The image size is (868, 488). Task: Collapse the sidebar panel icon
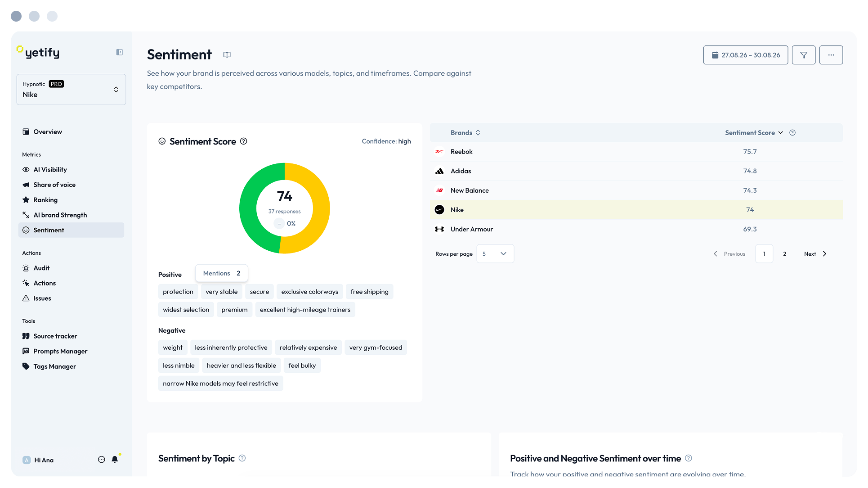click(120, 52)
